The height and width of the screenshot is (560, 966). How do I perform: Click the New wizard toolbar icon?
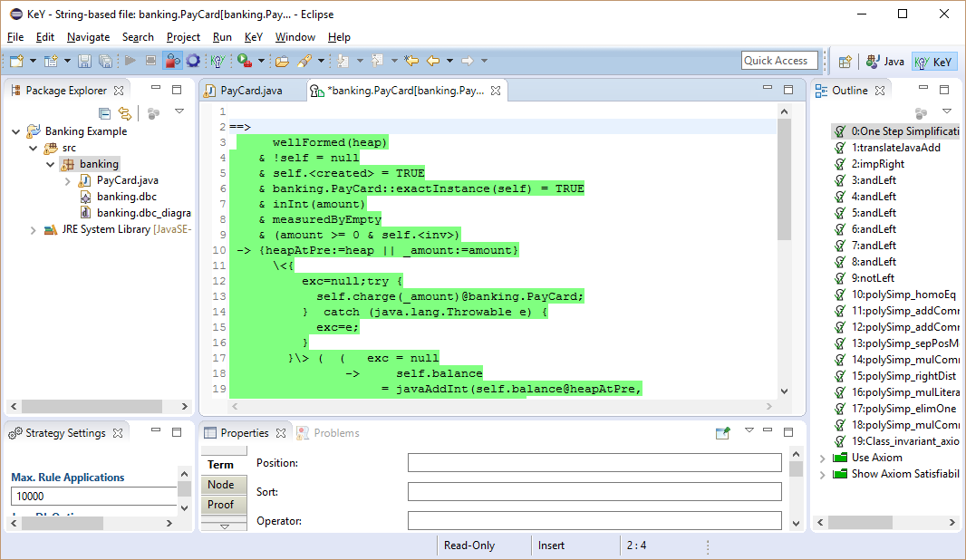(16, 61)
